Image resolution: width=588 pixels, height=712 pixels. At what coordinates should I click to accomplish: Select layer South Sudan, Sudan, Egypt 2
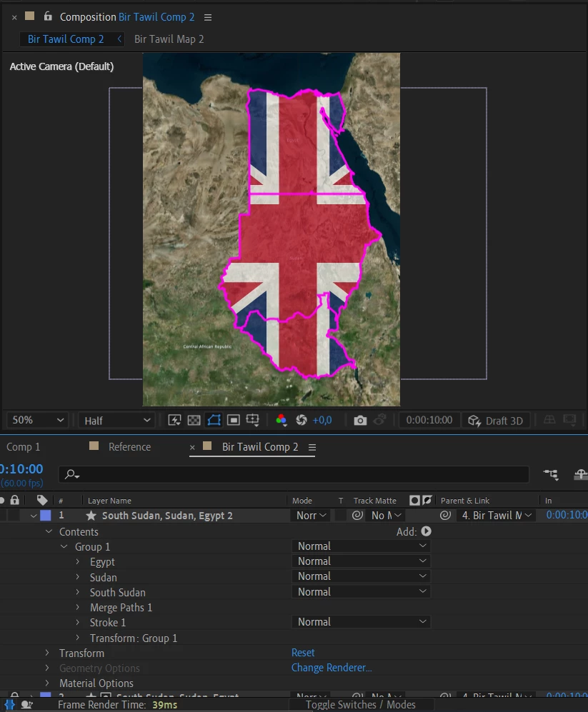click(x=167, y=516)
